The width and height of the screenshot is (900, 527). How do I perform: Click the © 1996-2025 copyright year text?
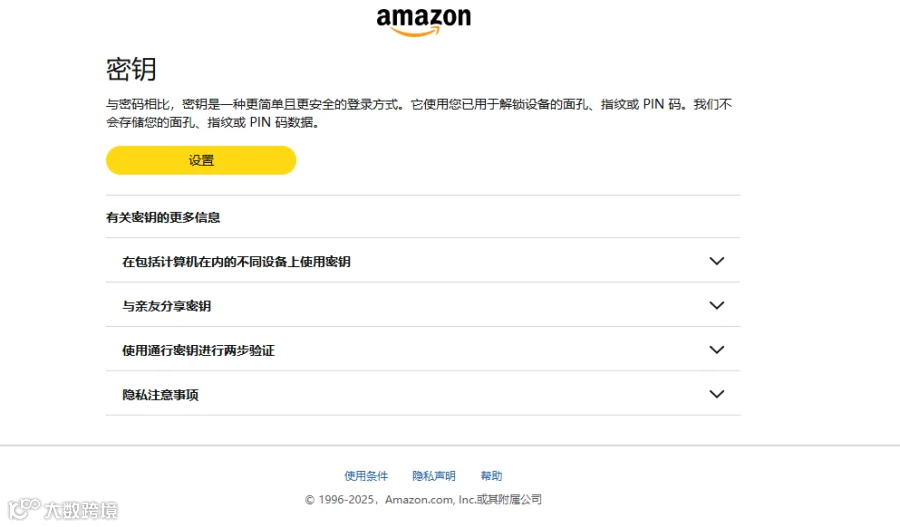(x=339, y=499)
